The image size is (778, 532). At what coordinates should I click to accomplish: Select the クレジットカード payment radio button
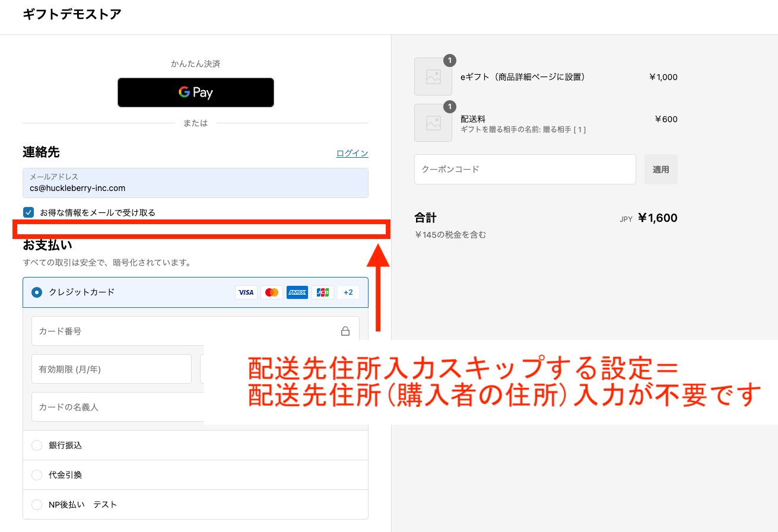[x=37, y=292]
